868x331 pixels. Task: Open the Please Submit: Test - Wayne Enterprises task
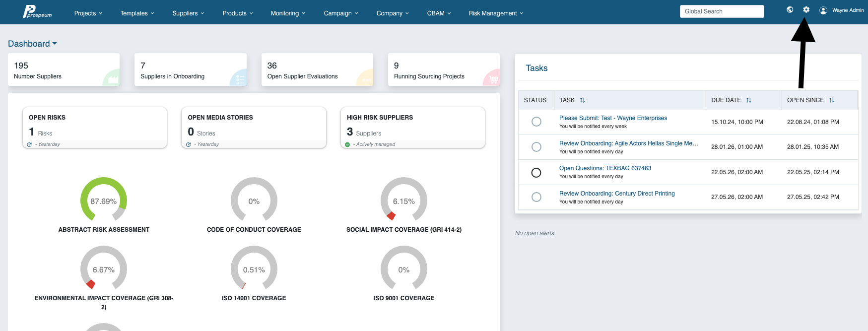pyautogui.click(x=613, y=118)
